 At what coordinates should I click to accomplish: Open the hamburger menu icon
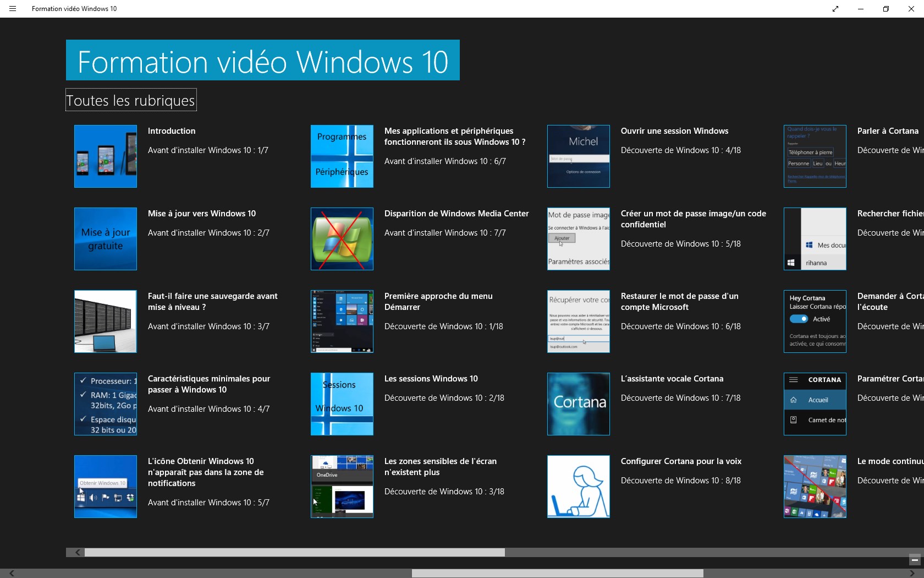(13, 9)
